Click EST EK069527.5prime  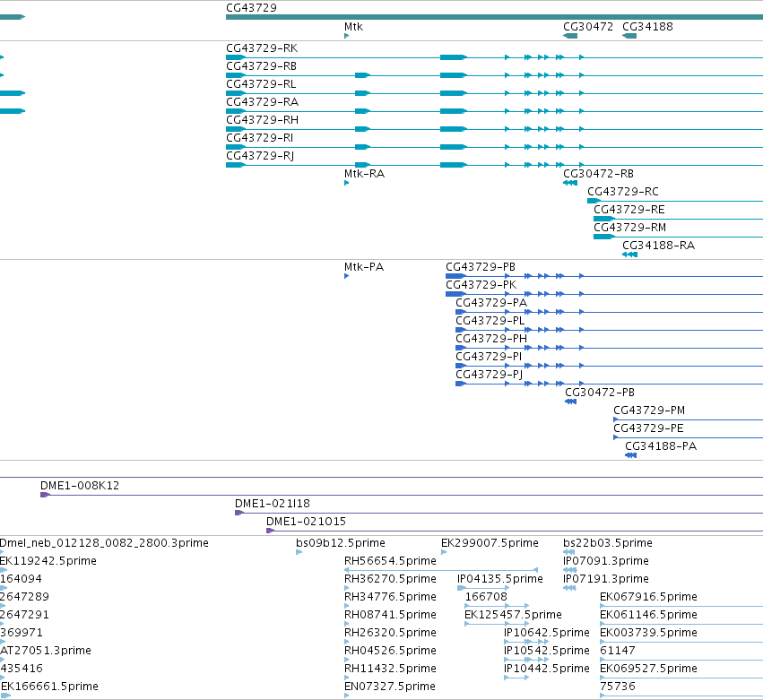[x=648, y=670]
